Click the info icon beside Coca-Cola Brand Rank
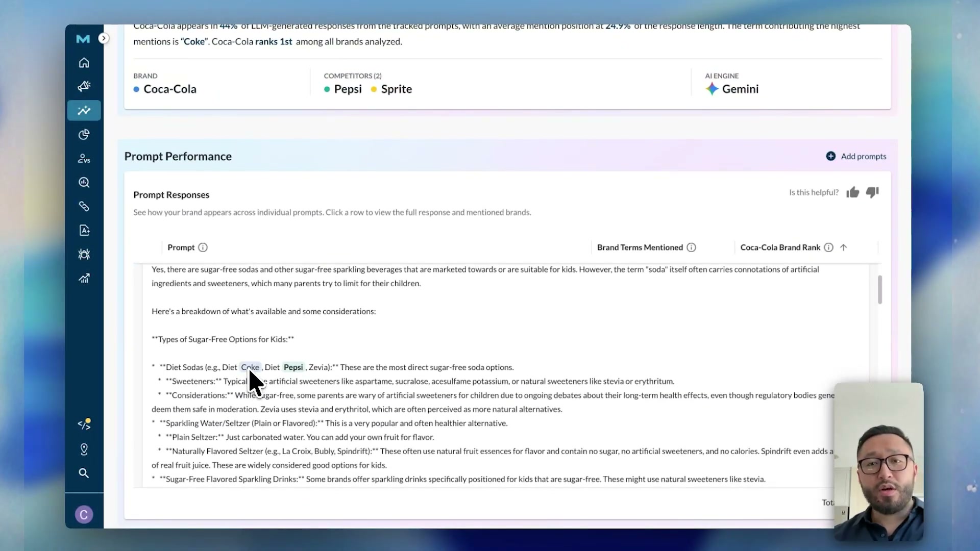The image size is (980, 551). click(828, 247)
